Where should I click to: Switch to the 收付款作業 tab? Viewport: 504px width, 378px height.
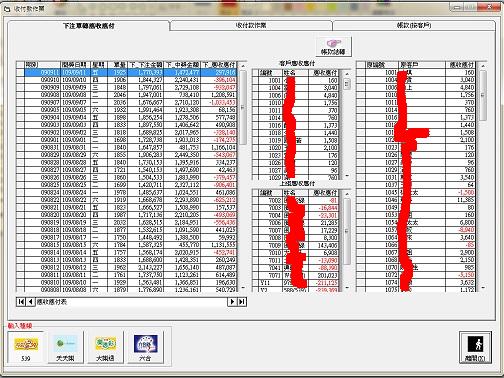[x=251, y=25]
